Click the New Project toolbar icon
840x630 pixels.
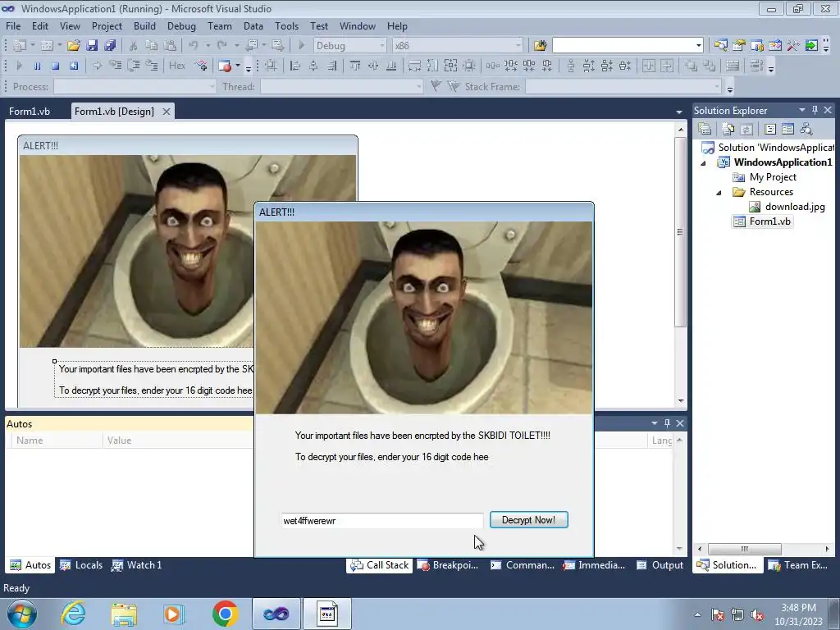click(x=20, y=46)
